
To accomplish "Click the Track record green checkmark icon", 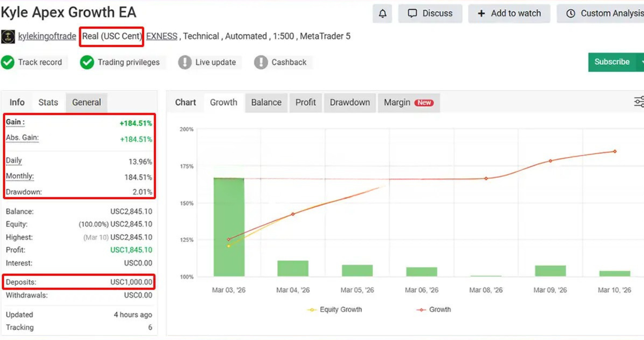I will 8,62.
